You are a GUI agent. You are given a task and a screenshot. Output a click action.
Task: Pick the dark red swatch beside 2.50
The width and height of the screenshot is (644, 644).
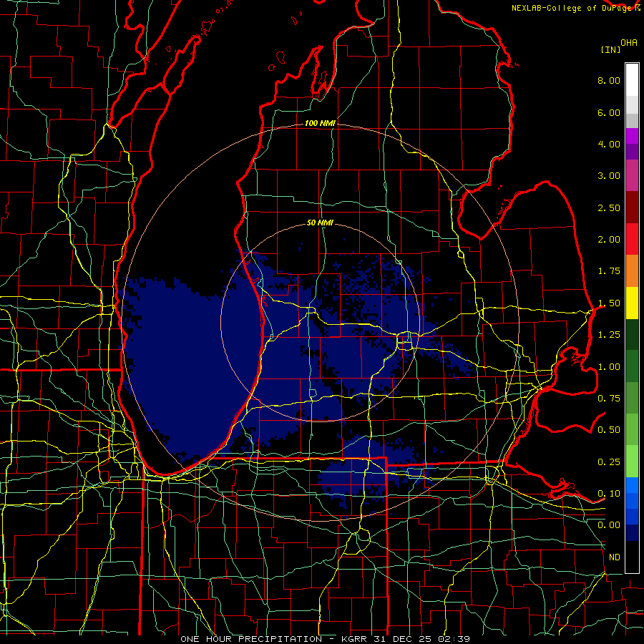tap(632, 208)
